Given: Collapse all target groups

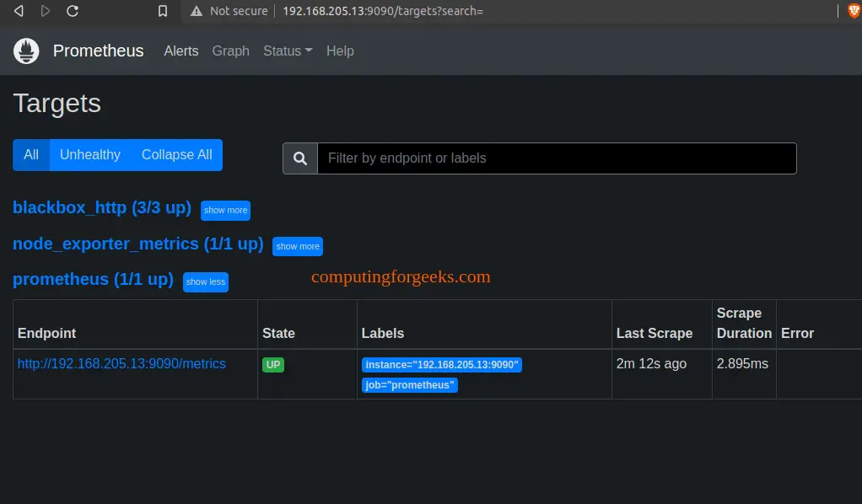Looking at the screenshot, I should [x=177, y=155].
